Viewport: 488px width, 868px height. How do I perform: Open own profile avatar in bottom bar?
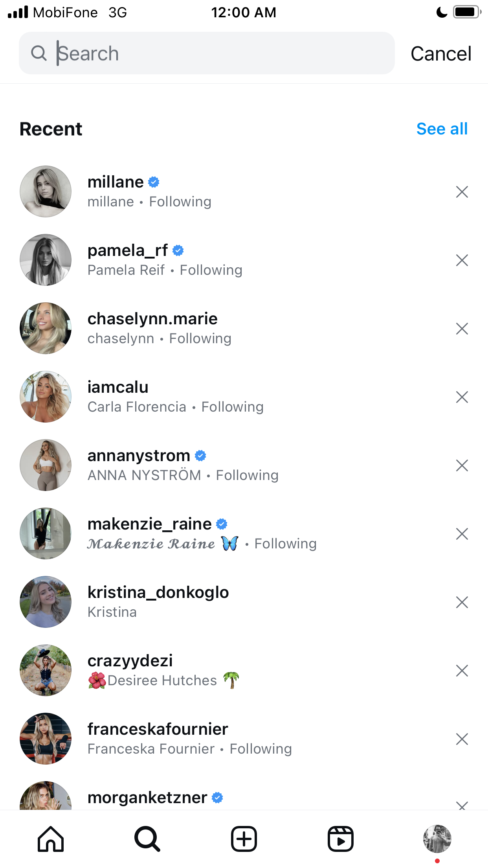(x=437, y=839)
